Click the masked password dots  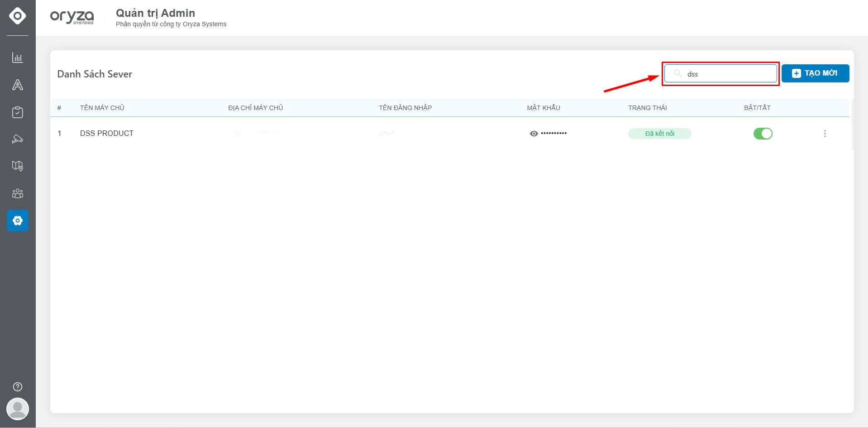553,133
